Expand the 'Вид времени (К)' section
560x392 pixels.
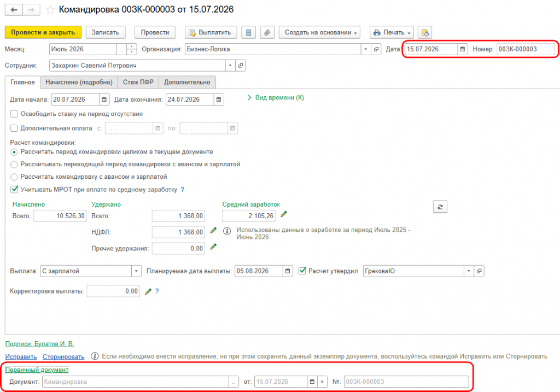click(276, 97)
